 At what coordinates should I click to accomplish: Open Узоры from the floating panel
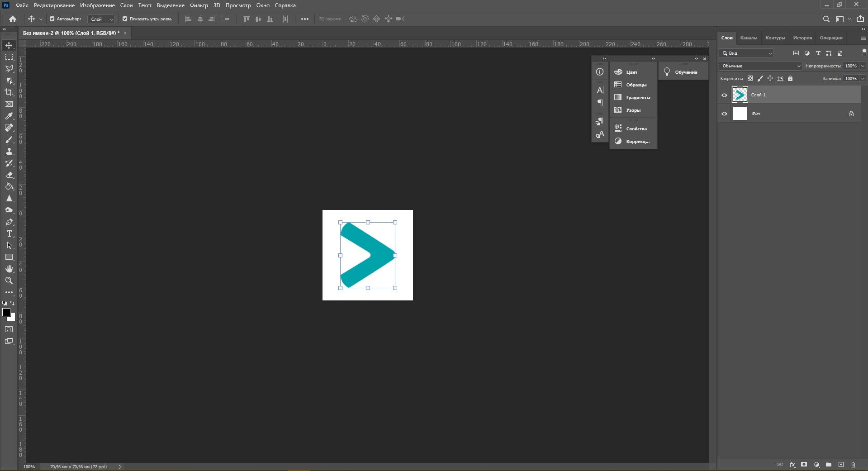coord(633,110)
